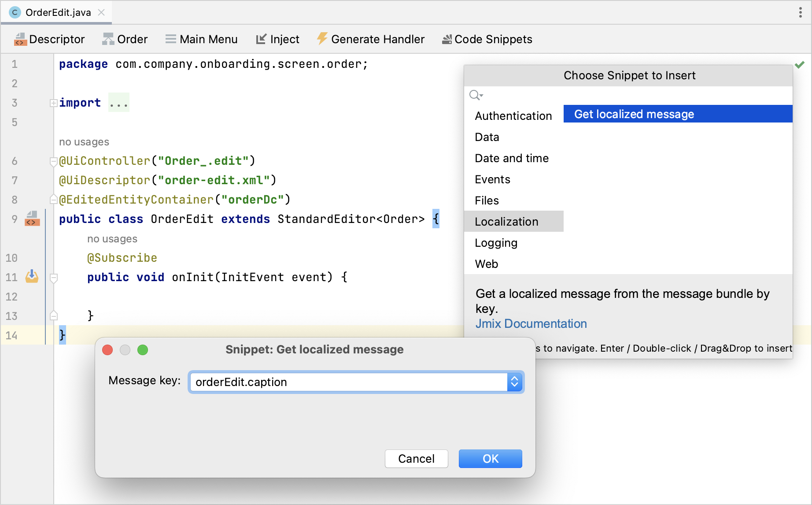Click the OrderEdit class name in code
The image size is (812, 505).
click(x=182, y=219)
